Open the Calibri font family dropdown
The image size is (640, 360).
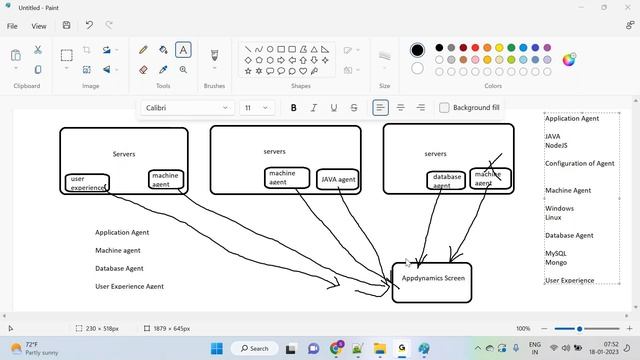(188, 108)
